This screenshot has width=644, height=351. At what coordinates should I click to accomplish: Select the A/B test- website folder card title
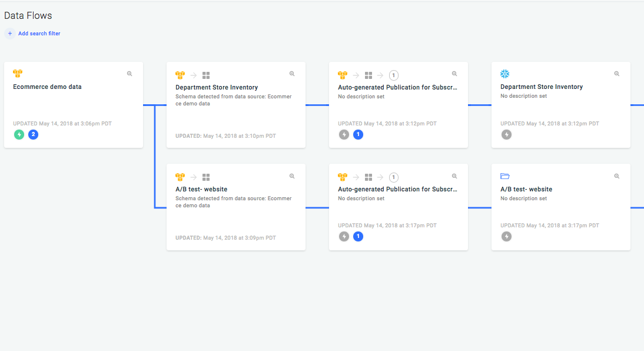point(526,189)
